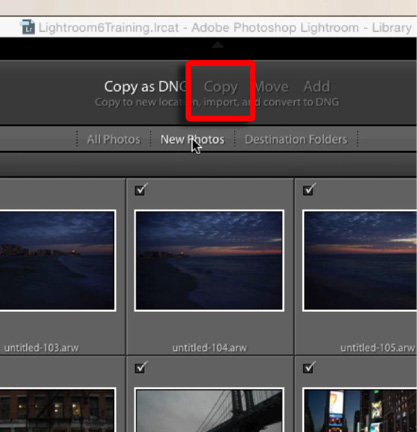This screenshot has height=432, width=417.
Task: Select the suspension bridge thumbnail
Action: coord(209,410)
